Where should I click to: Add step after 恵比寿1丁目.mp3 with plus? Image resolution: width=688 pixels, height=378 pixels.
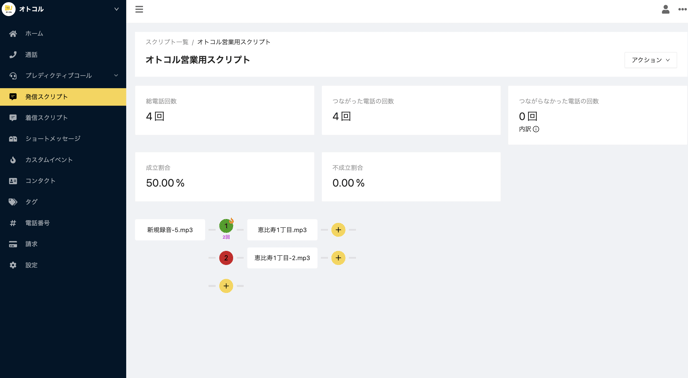pyautogui.click(x=338, y=230)
